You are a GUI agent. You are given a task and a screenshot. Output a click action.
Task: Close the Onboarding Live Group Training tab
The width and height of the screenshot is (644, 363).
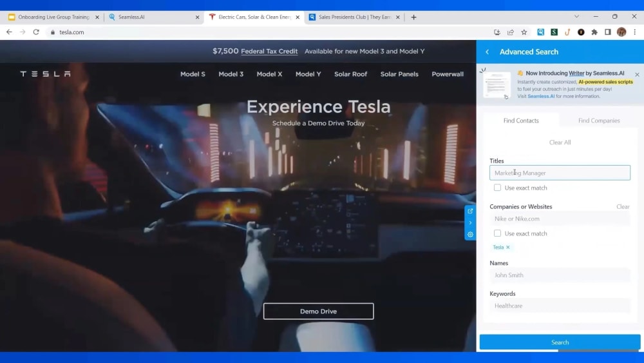(97, 17)
